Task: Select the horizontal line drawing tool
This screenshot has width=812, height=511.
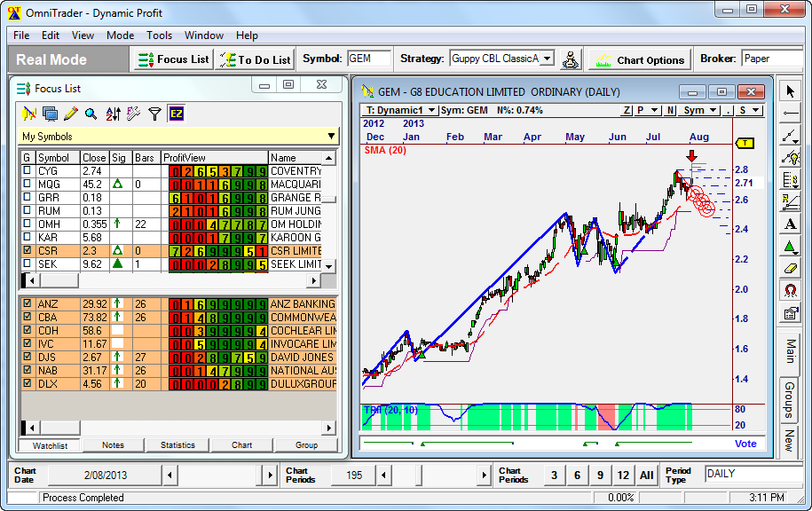Action: click(790, 113)
